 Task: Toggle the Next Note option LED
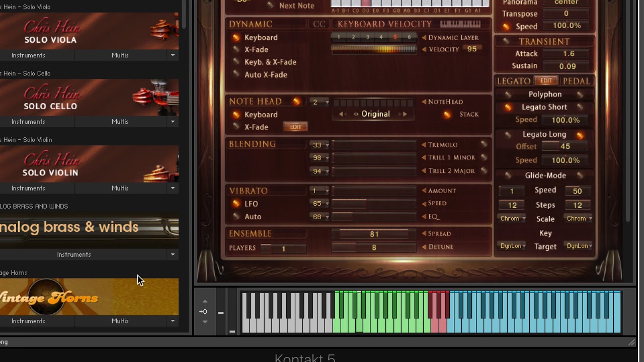point(270,6)
